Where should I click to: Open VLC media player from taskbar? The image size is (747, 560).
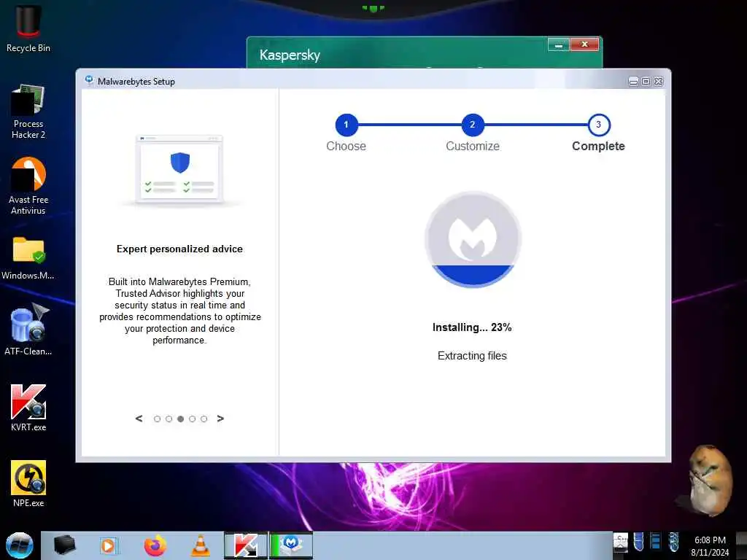coord(201,545)
